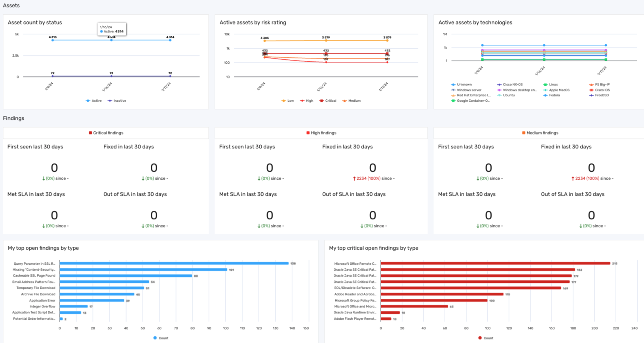Click the Apple MacOS legend marker

545,90
